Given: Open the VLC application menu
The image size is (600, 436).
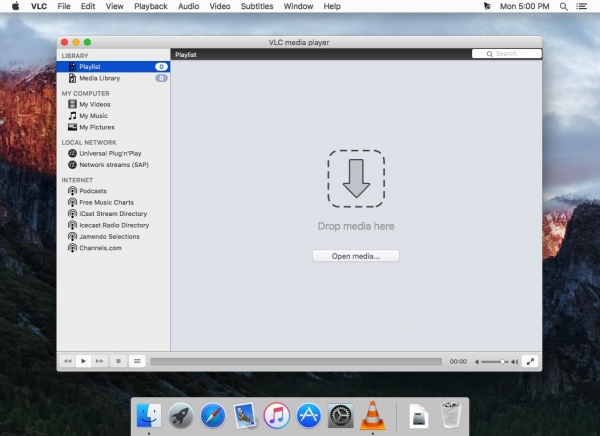Looking at the screenshot, I should click(x=39, y=6).
